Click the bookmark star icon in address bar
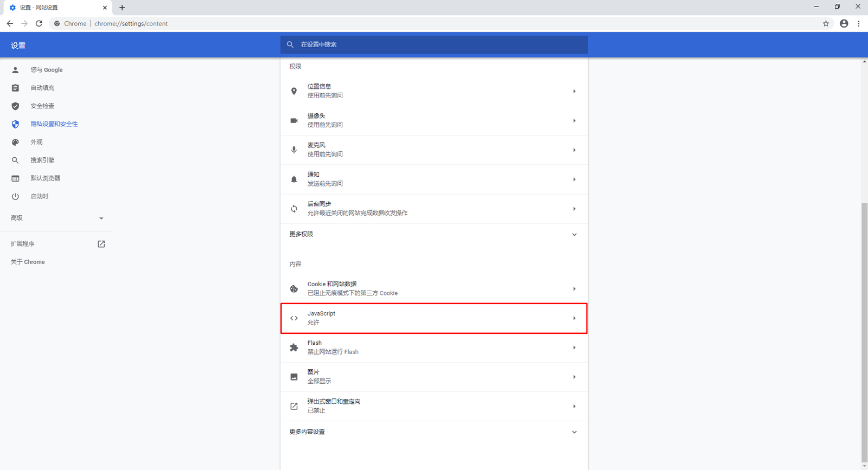The height and width of the screenshot is (470, 868). (826, 24)
